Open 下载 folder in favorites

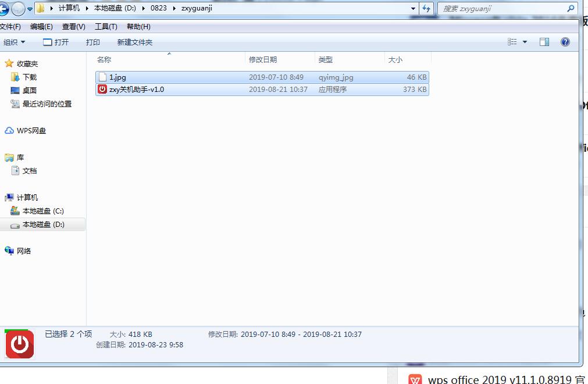pos(29,77)
